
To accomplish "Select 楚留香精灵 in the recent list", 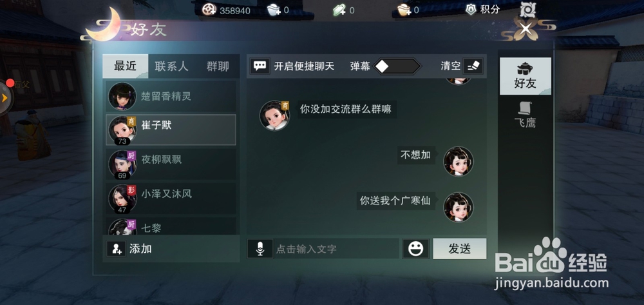I will [x=171, y=97].
